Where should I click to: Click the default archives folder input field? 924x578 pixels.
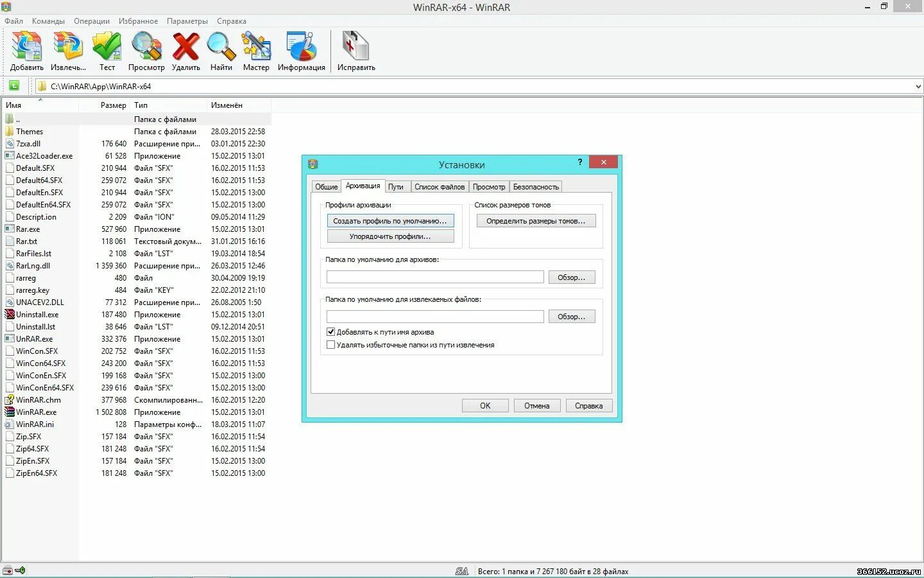(x=435, y=277)
